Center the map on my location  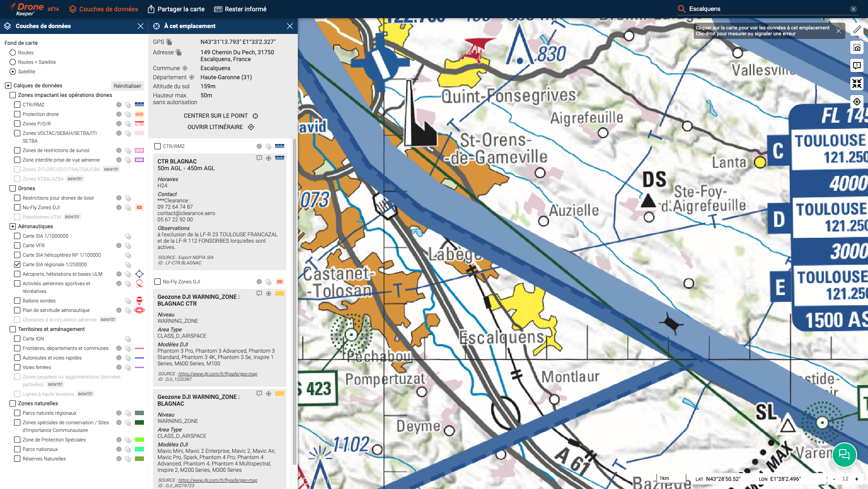tap(857, 101)
